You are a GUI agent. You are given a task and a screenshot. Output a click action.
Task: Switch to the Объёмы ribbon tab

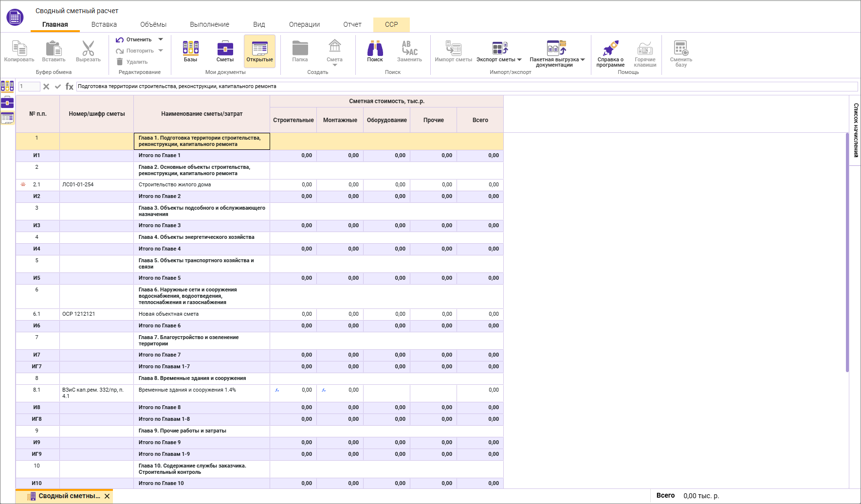tap(153, 24)
